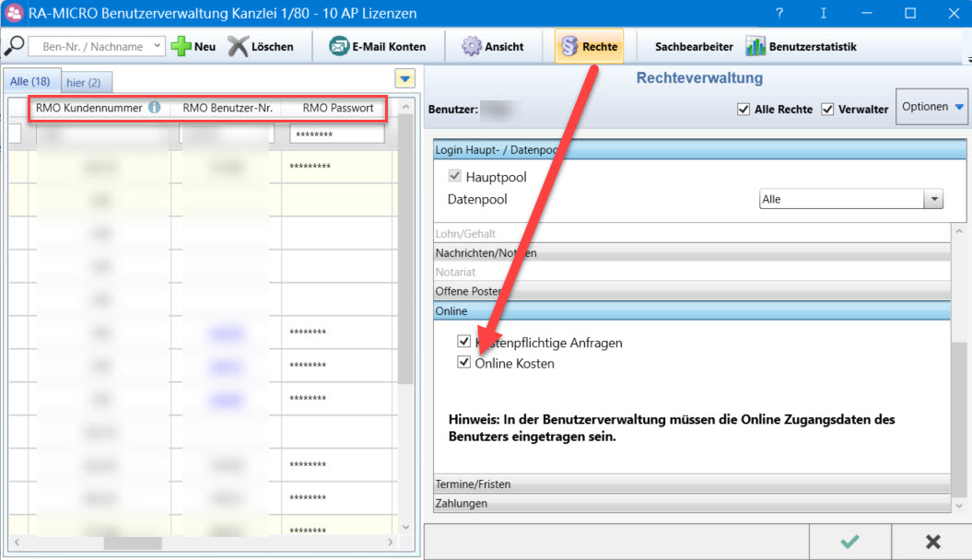Image resolution: width=972 pixels, height=560 pixels.
Task: Confirm with the green checkmark button
Action: point(849,542)
